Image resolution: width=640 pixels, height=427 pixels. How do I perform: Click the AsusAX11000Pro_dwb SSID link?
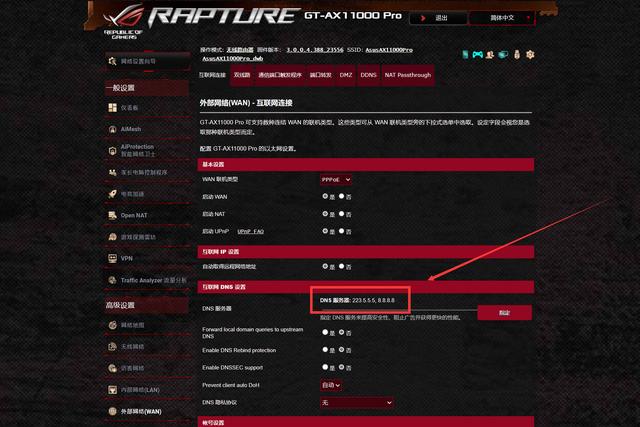(x=233, y=58)
